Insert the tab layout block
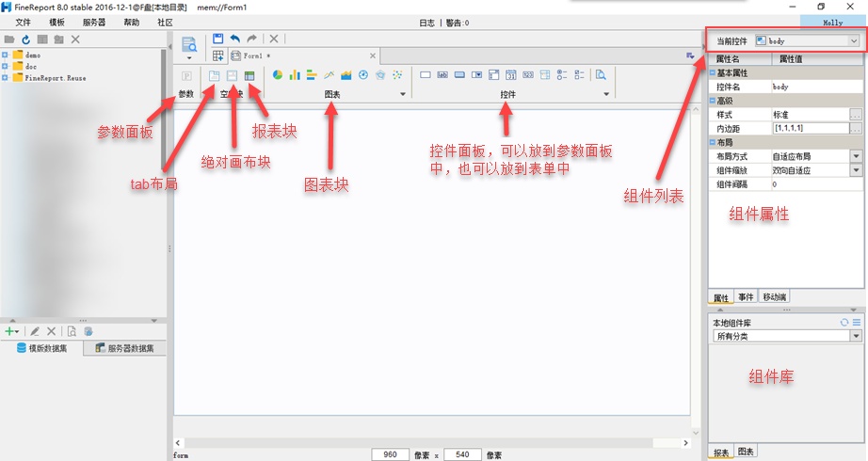 coord(214,76)
